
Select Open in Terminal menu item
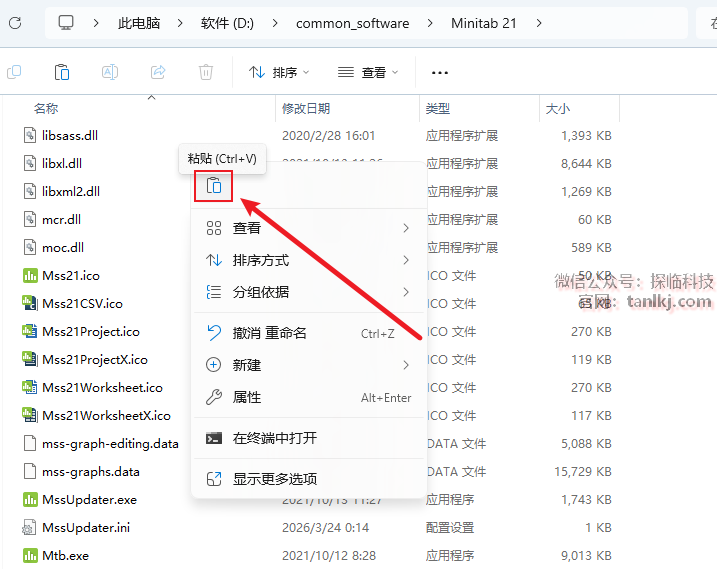309,438
